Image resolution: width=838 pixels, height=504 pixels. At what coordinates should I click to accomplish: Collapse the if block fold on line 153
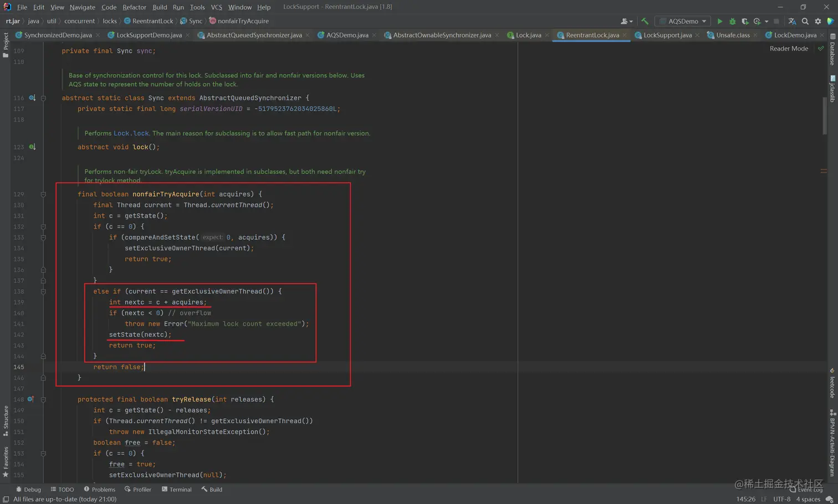tap(43, 454)
